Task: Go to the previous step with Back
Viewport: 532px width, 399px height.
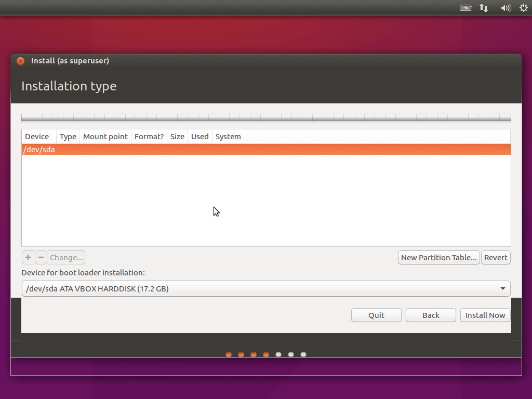Action: pos(431,315)
